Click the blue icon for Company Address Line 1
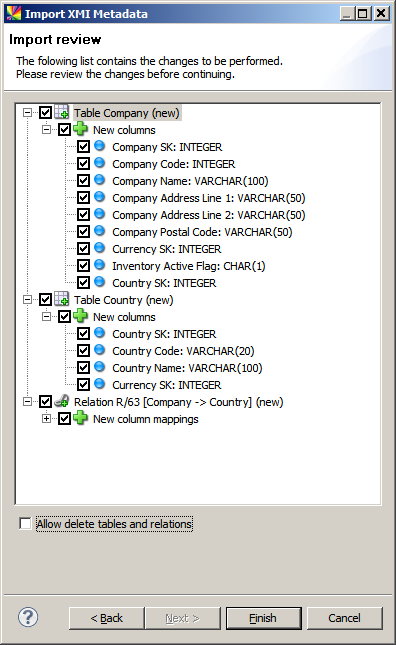This screenshot has width=396, height=645. click(100, 197)
